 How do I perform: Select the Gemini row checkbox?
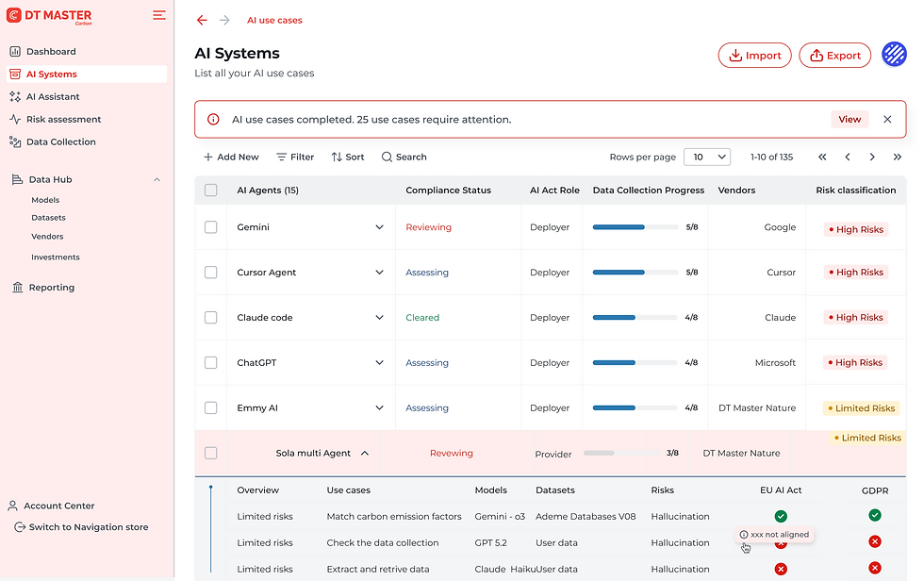(211, 226)
